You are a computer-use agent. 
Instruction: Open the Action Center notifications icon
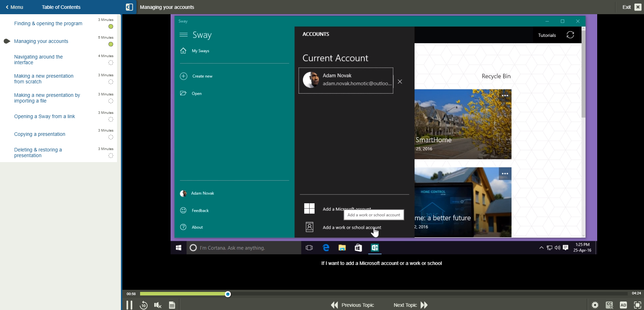pyautogui.click(x=566, y=248)
